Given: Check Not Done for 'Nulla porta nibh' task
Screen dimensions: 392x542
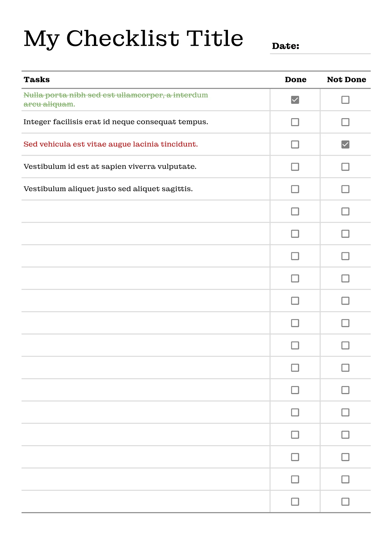Looking at the screenshot, I should click(345, 100).
